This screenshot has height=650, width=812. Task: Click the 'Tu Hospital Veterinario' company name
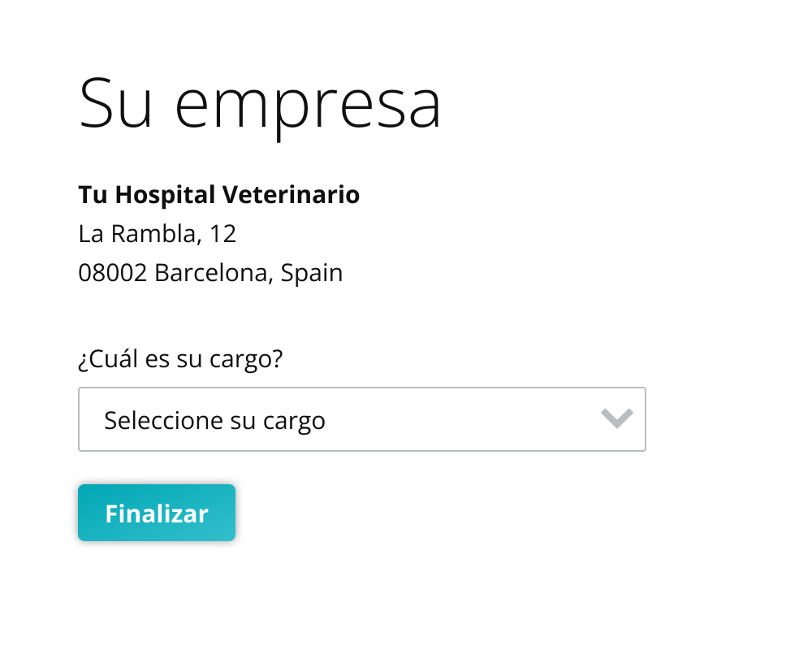218,196
